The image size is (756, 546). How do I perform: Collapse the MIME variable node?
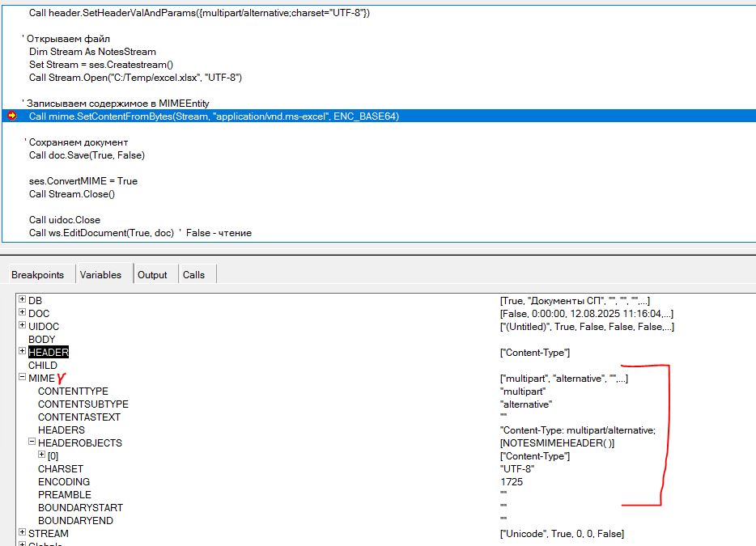tap(23, 378)
